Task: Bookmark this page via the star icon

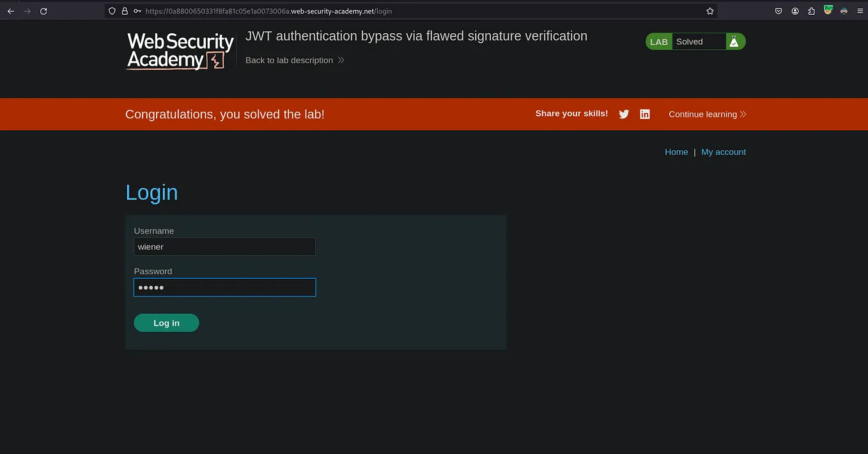Action: pyautogui.click(x=709, y=11)
